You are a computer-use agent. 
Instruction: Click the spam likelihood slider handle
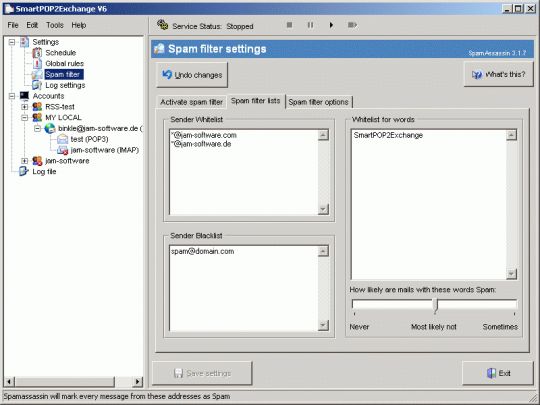click(435, 306)
